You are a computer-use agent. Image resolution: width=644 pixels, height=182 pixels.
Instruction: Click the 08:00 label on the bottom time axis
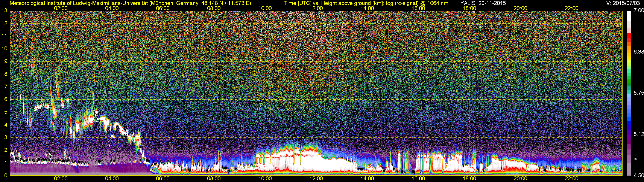click(214, 179)
